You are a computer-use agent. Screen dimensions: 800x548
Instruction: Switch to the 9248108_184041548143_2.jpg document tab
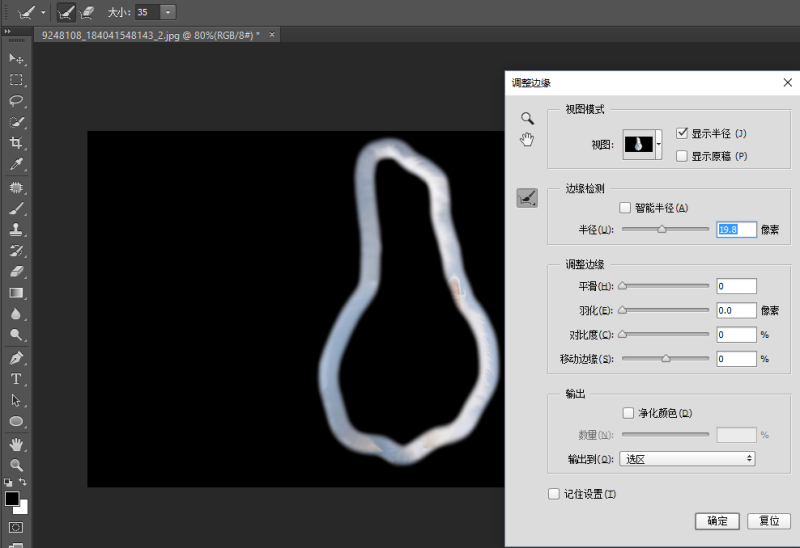pyautogui.click(x=151, y=35)
